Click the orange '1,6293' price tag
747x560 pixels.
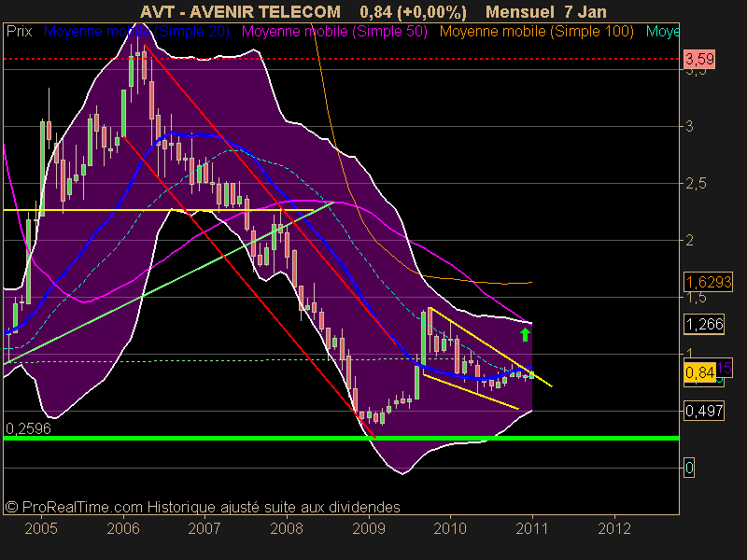tap(708, 283)
